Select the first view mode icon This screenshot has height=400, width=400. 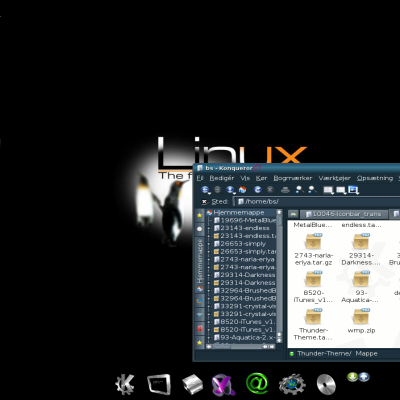tap(328, 190)
